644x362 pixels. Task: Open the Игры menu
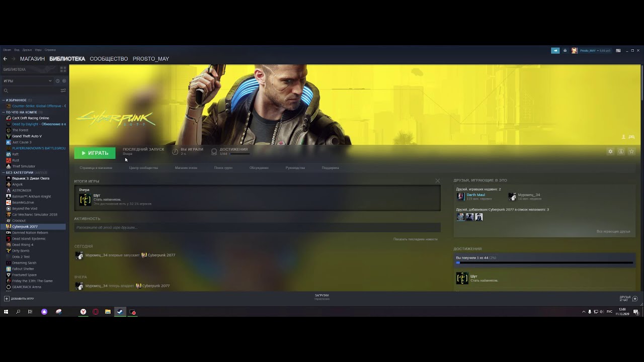38,50
